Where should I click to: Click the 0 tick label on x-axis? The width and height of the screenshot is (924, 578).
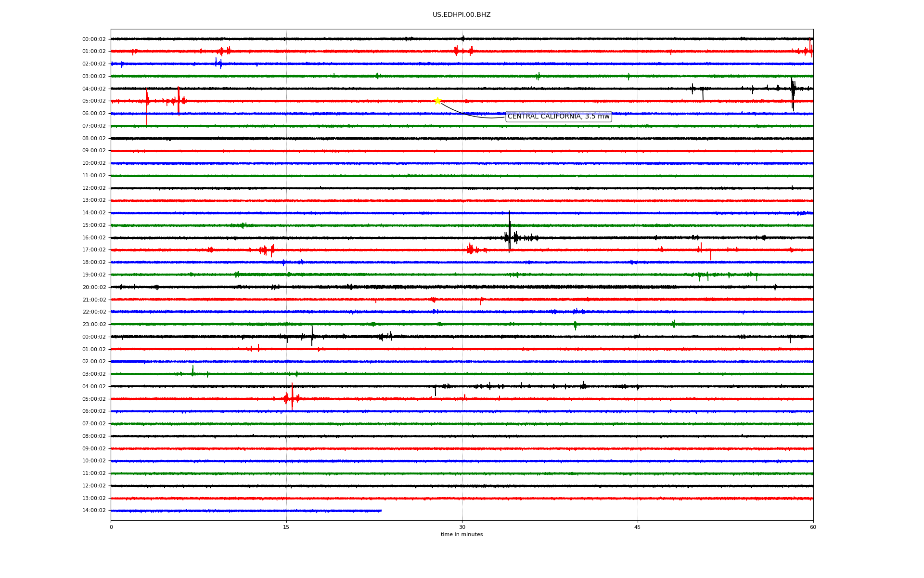pos(111,527)
